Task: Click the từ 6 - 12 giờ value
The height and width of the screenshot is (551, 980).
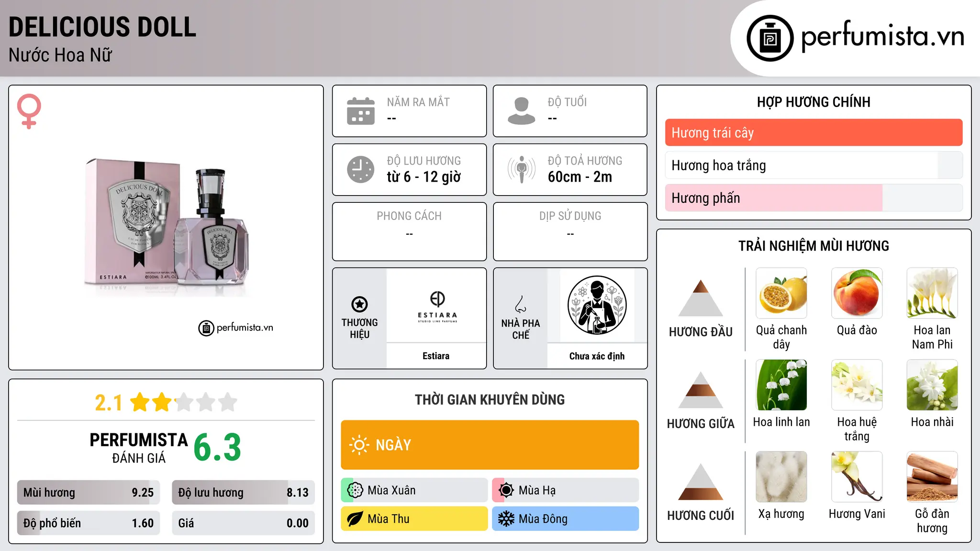Action: click(424, 177)
